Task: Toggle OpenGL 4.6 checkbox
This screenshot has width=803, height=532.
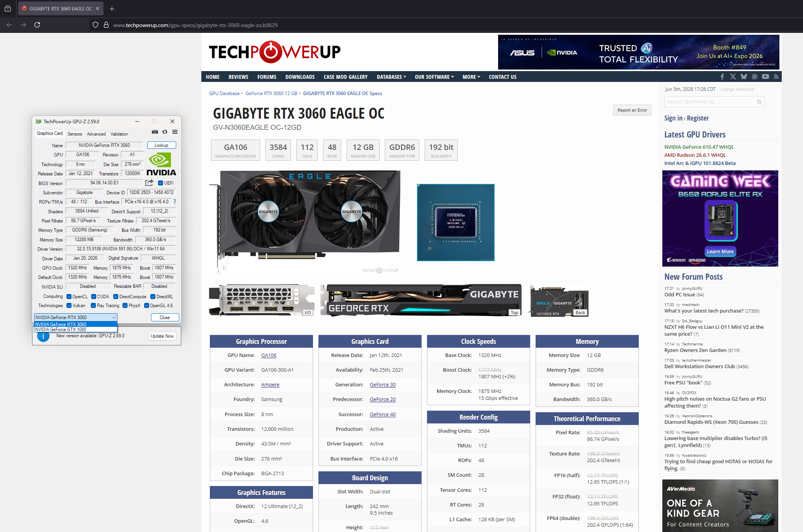Action: coord(146,306)
